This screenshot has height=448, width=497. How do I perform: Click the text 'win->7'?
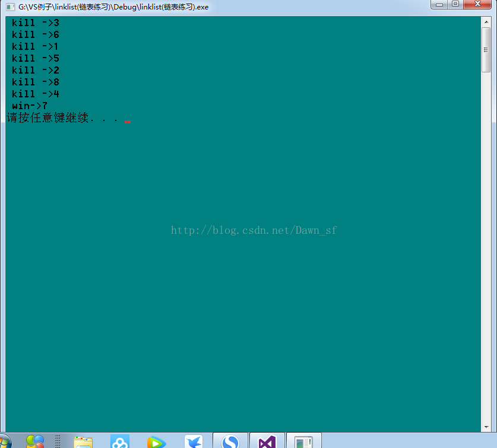point(30,106)
